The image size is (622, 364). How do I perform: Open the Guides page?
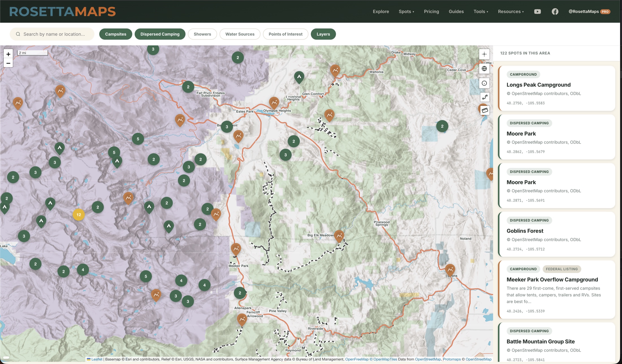[456, 12]
